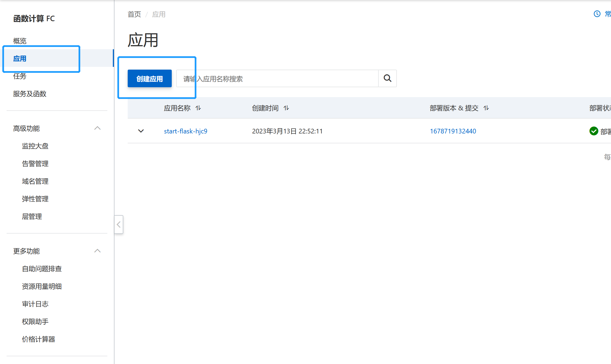Click the 创建应用 button
Screen dimensions: 611x364
click(x=149, y=78)
